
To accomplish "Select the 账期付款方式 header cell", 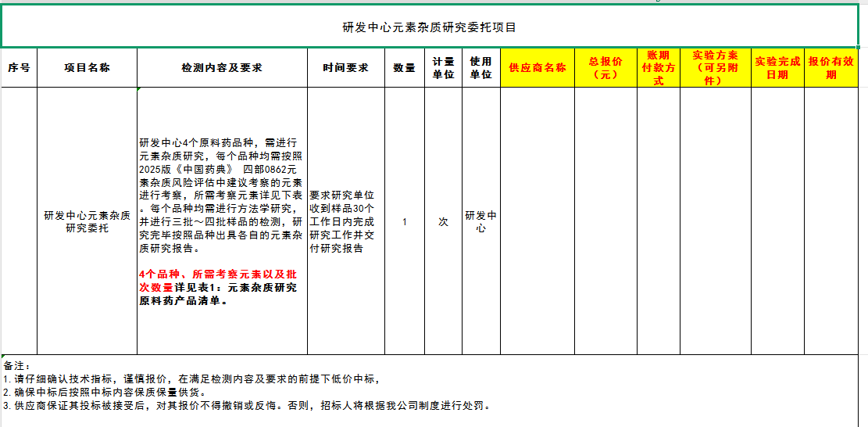I will tap(658, 68).
